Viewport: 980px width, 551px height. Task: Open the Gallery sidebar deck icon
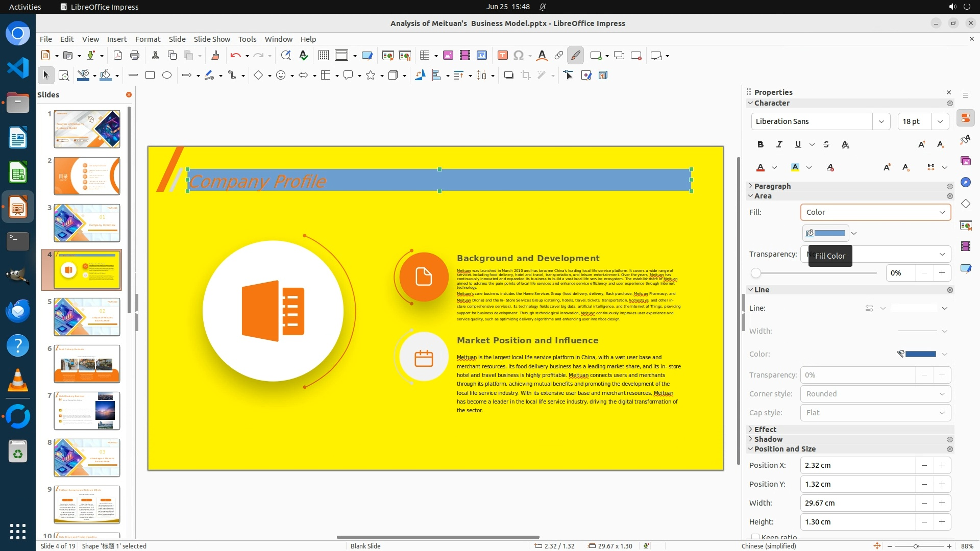(x=965, y=161)
